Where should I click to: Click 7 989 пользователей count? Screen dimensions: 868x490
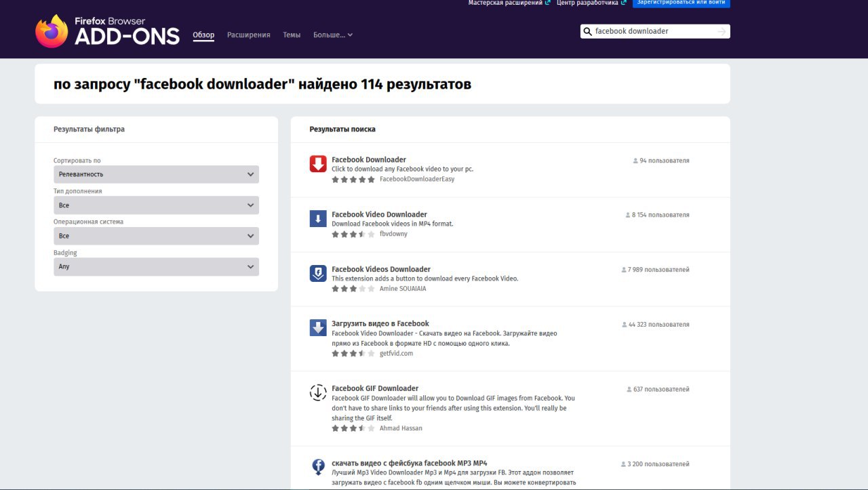point(658,270)
